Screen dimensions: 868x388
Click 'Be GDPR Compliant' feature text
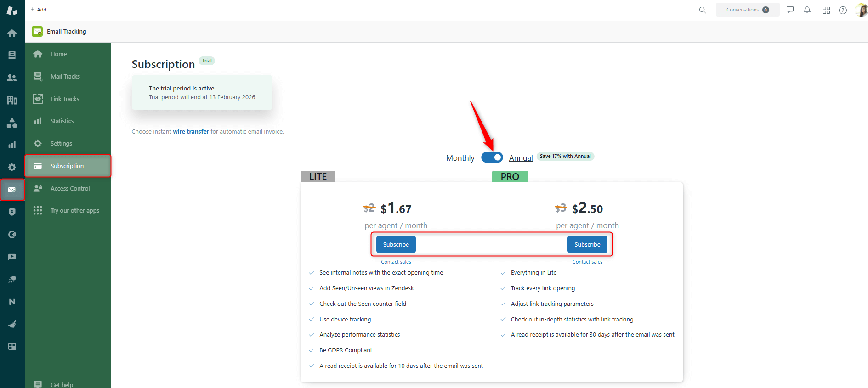click(x=346, y=350)
